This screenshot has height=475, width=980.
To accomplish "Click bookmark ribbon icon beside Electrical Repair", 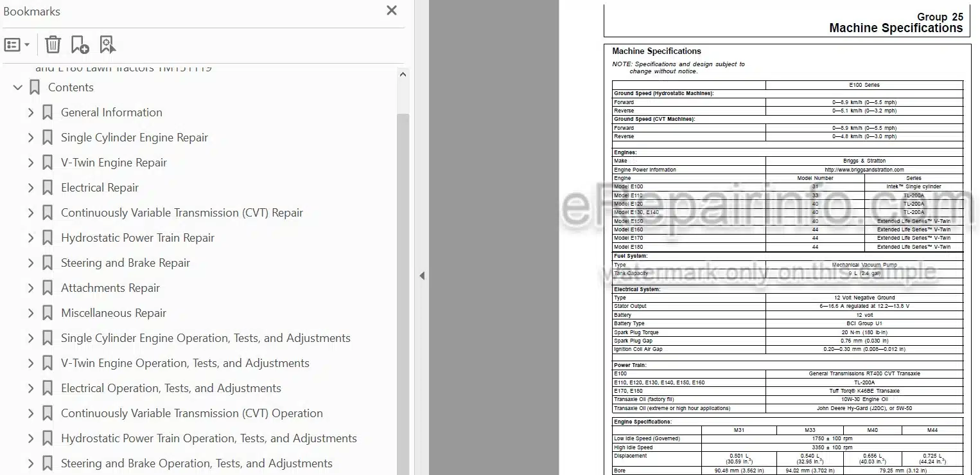I will 48,188.
